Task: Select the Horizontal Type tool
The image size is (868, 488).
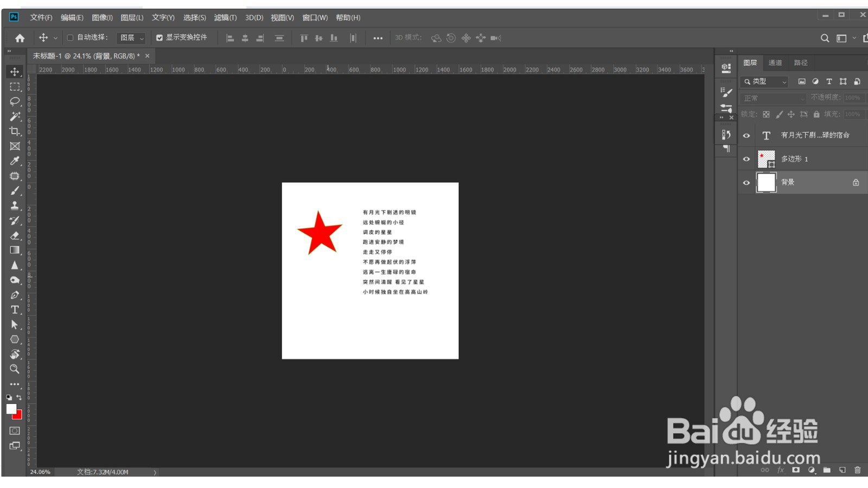Action: [15, 310]
